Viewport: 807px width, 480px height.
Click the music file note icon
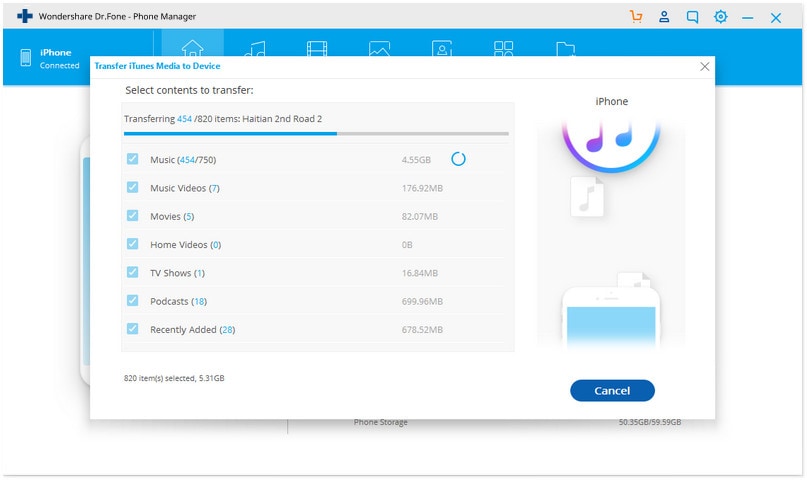pos(587,197)
